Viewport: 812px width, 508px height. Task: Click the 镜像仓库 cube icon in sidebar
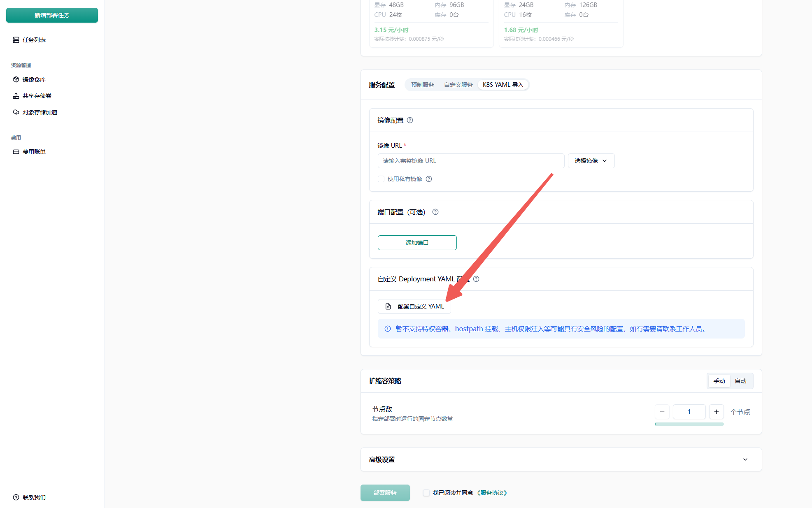tap(16, 79)
